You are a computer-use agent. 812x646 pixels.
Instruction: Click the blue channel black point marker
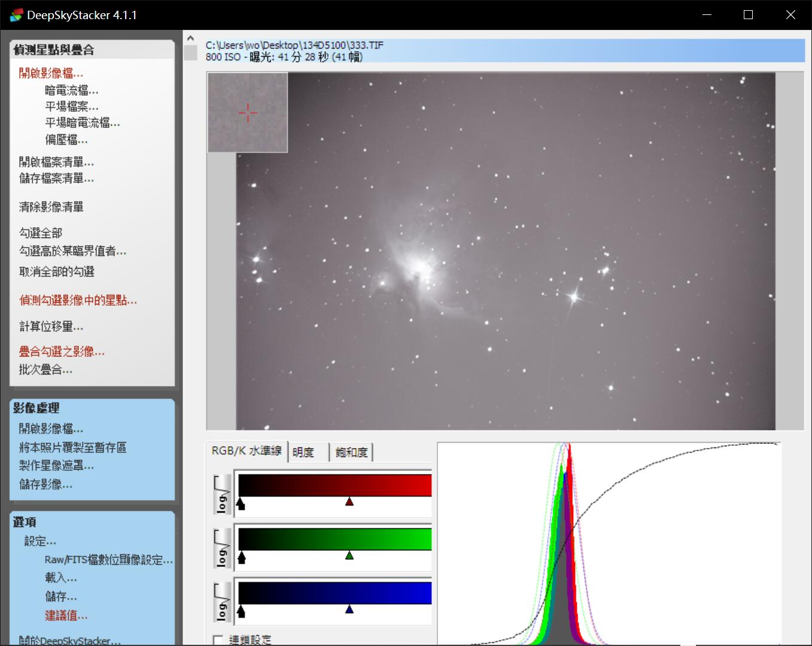point(241,611)
